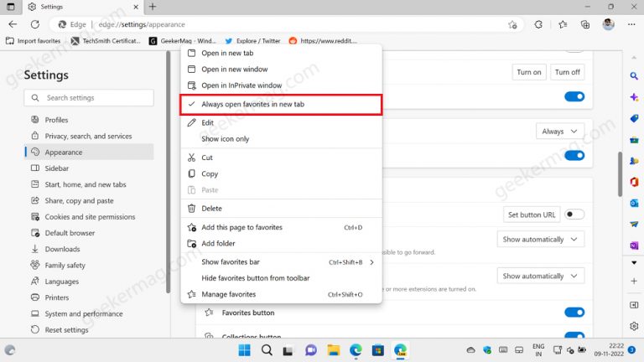
Task: Open the Collections toolbar icon
Action: [585, 24]
